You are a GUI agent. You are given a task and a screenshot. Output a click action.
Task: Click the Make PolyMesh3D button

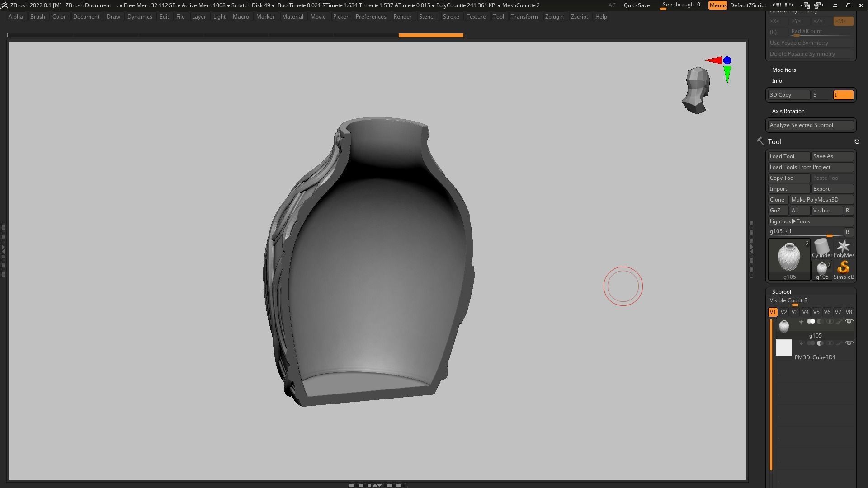coord(821,200)
